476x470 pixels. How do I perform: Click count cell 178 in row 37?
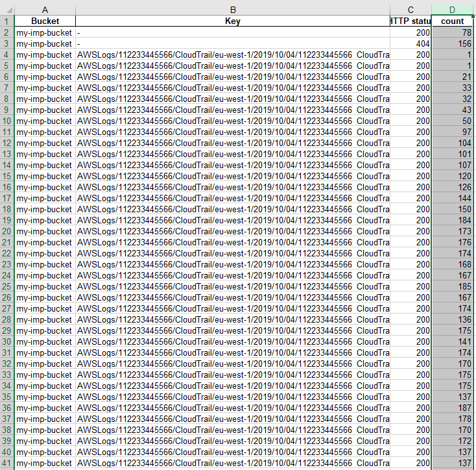coord(452,419)
